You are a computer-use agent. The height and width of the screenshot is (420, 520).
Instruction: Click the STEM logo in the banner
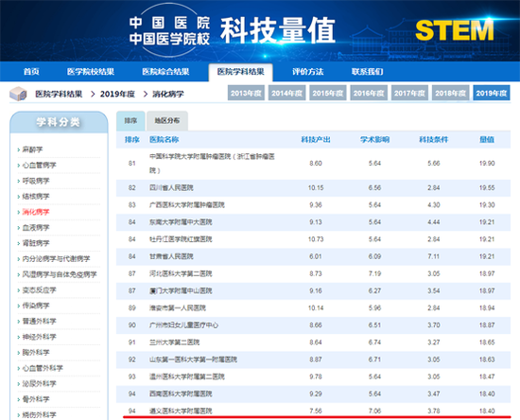[x=455, y=30]
